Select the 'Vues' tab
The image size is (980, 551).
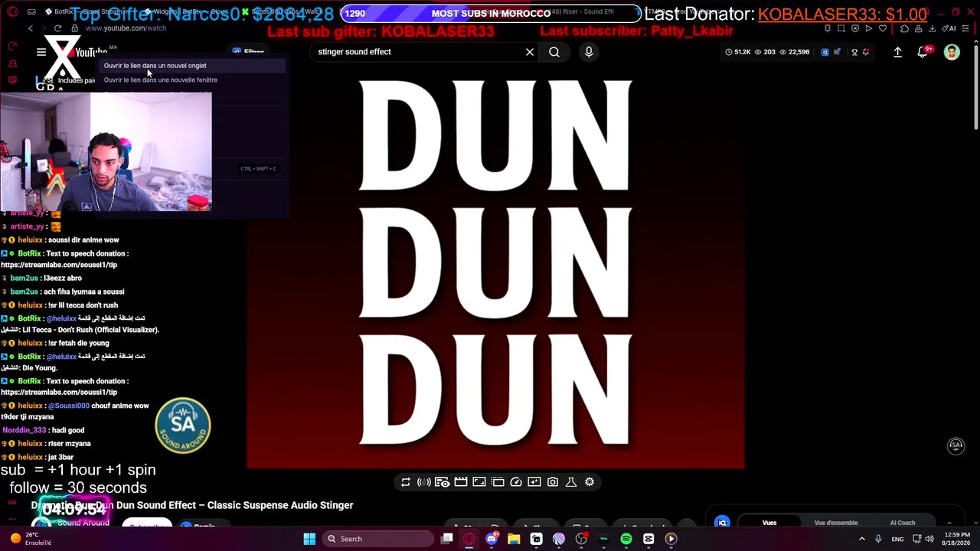[769, 523]
